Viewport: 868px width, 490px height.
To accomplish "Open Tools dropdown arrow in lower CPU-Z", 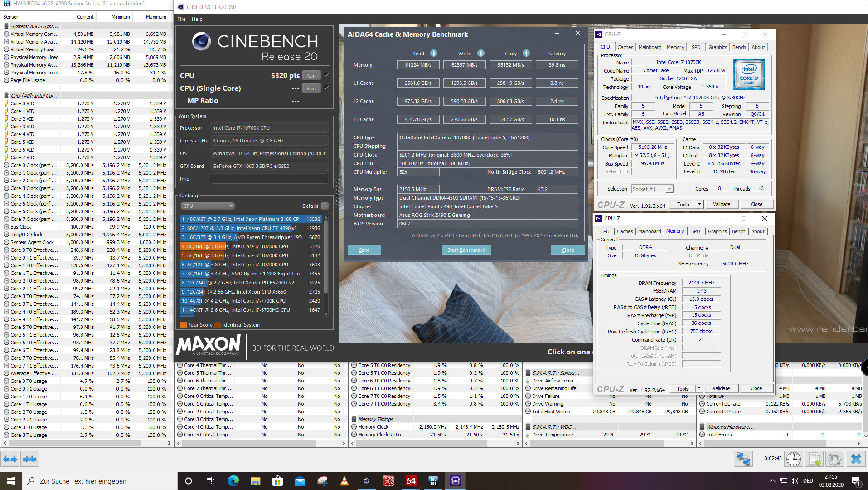I will click(699, 388).
